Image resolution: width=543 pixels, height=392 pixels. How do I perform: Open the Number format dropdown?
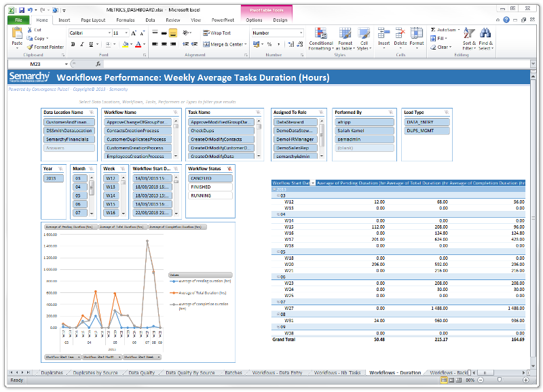tap(301, 33)
